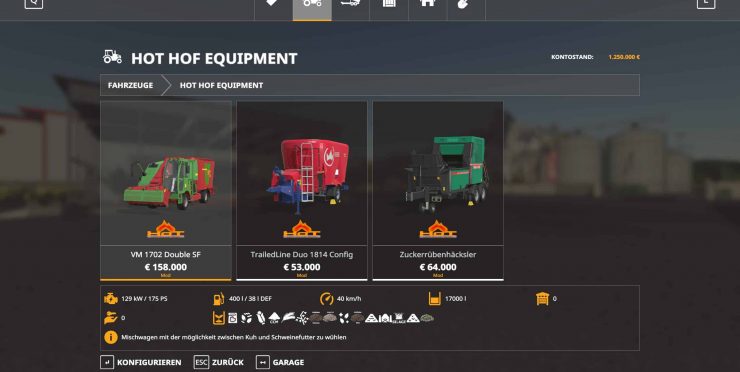Screen dimensions: 740x372
Task: Select the TrailedLine Duo 1814 Config
Action: (x=302, y=191)
